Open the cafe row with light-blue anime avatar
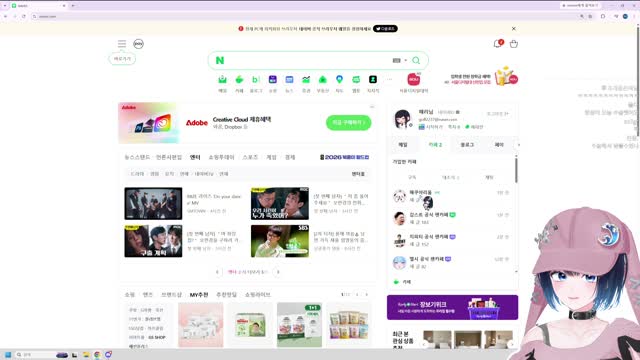640x360 pixels. coord(451,262)
